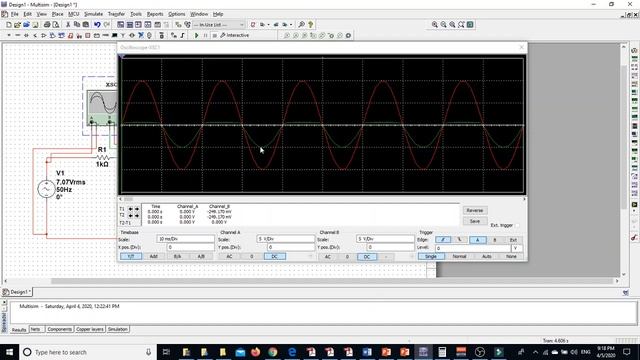The width and height of the screenshot is (640, 360).
Task: Set trigger source to channel B
Action: point(495,240)
